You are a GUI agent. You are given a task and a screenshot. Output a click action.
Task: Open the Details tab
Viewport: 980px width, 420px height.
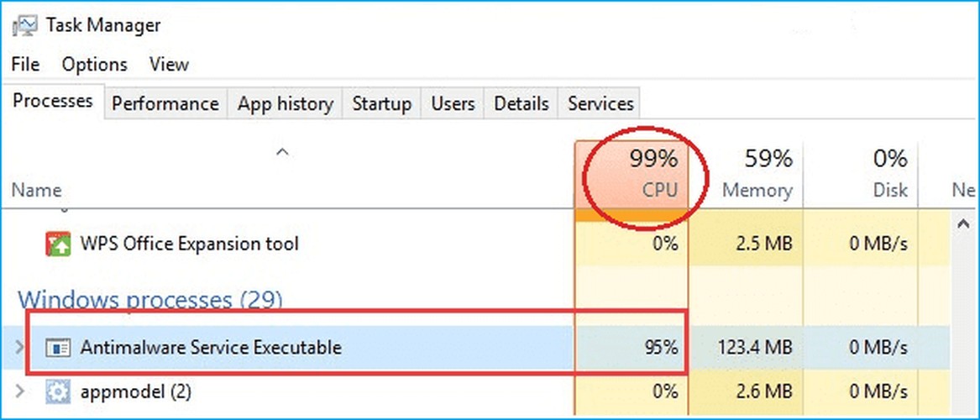(x=521, y=103)
